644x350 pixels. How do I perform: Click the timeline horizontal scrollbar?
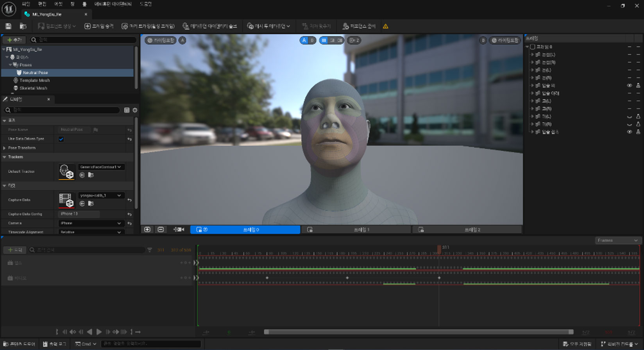418,332
